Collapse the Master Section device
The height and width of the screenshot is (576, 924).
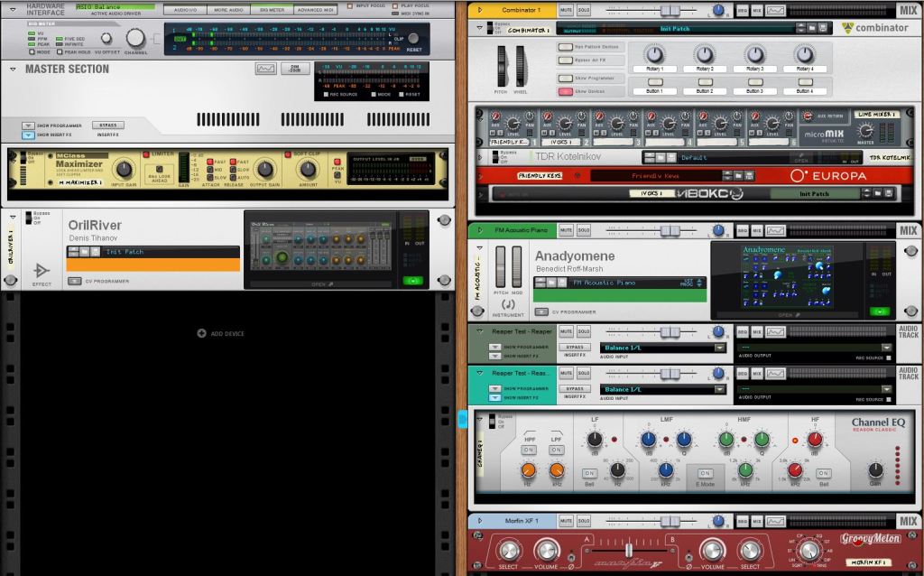click(14, 69)
